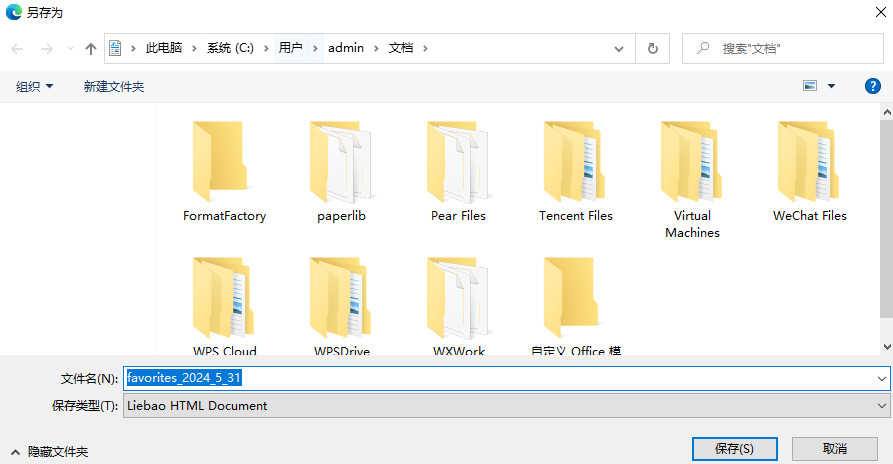
Task: Open the paperlib folder
Action: click(x=341, y=171)
